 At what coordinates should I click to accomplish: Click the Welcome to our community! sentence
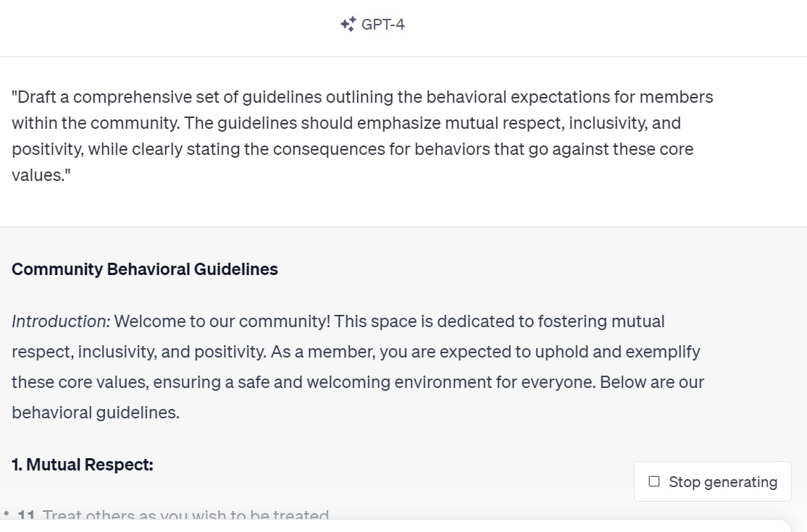click(222, 321)
